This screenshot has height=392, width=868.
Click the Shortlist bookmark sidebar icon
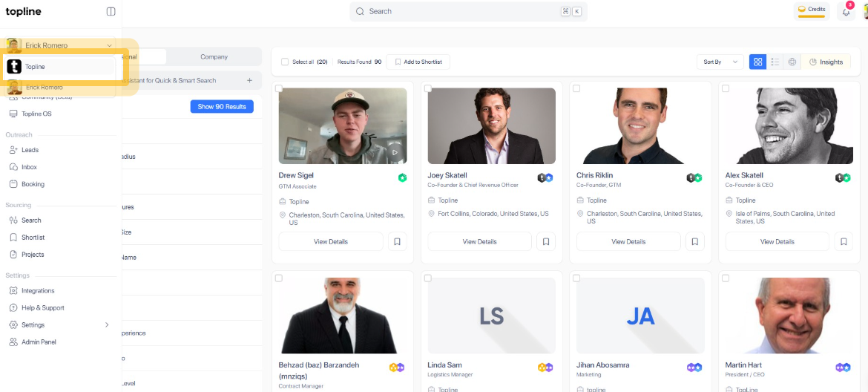coord(14,238)
